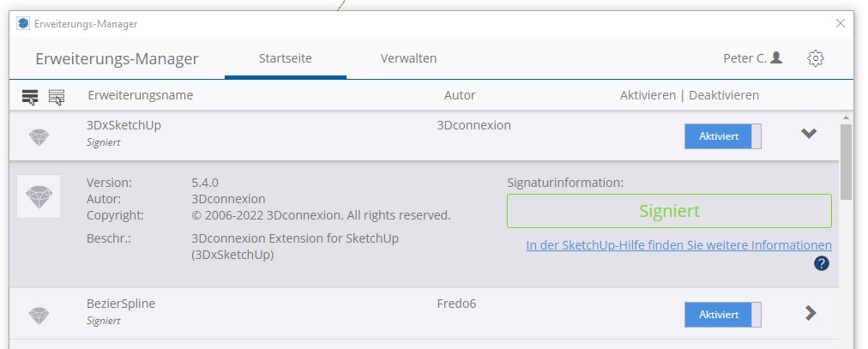Open the settings gear icon

point(816,58)
